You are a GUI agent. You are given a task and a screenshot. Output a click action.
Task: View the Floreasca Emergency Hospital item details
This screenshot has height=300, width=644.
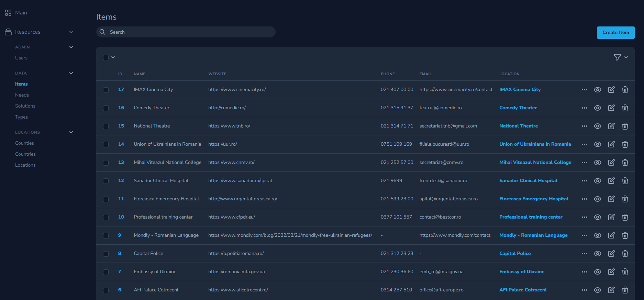[598, 199]
